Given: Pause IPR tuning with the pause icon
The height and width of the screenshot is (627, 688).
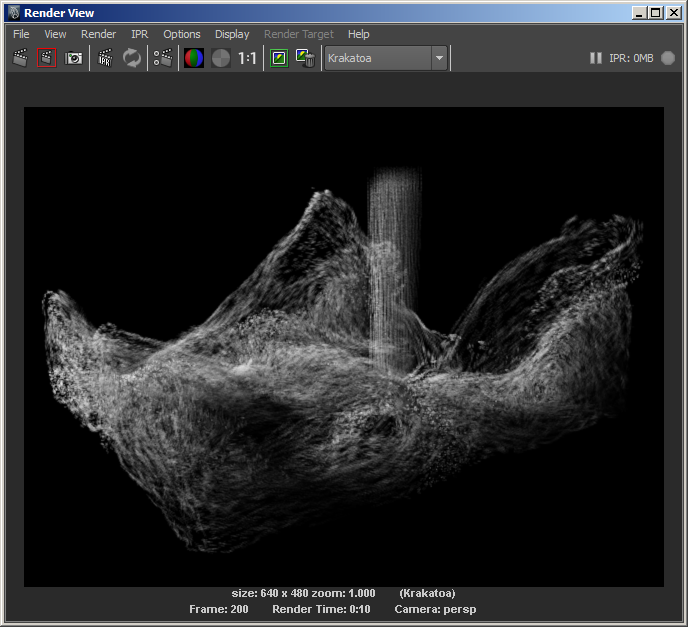Looking at the screenshot, I should 595,58.
